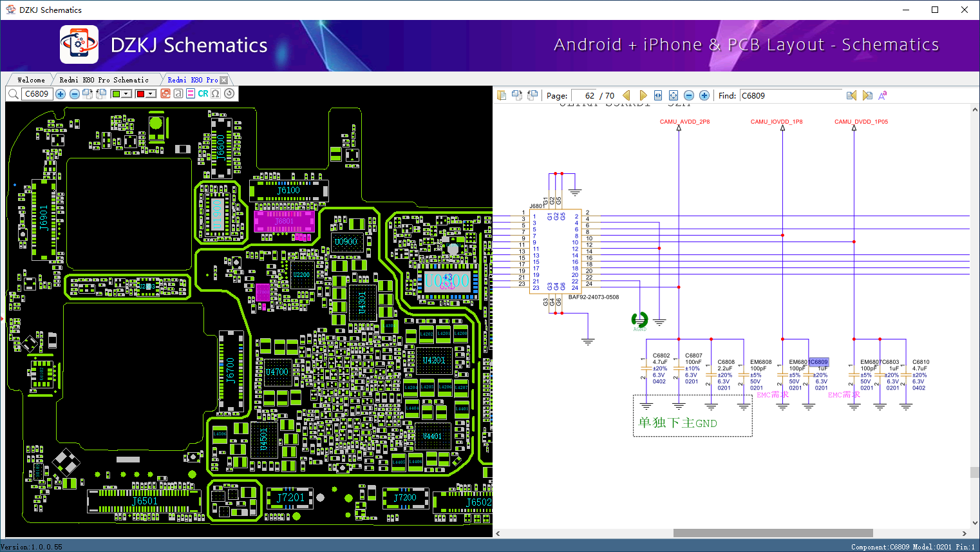Open the Redmi K80 Pro Schematic tab

[x=104, y=80]
